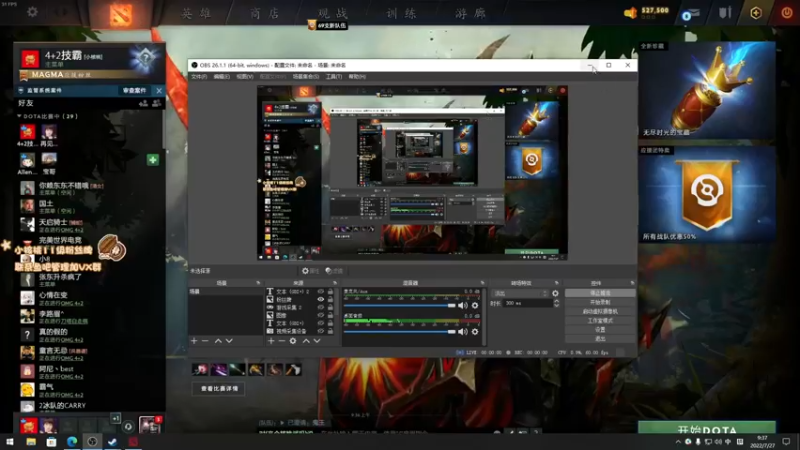The height and width of the screenshot is (450, 800).
Task: Open the OBS 帮助(H) menu
Action: 357,77
